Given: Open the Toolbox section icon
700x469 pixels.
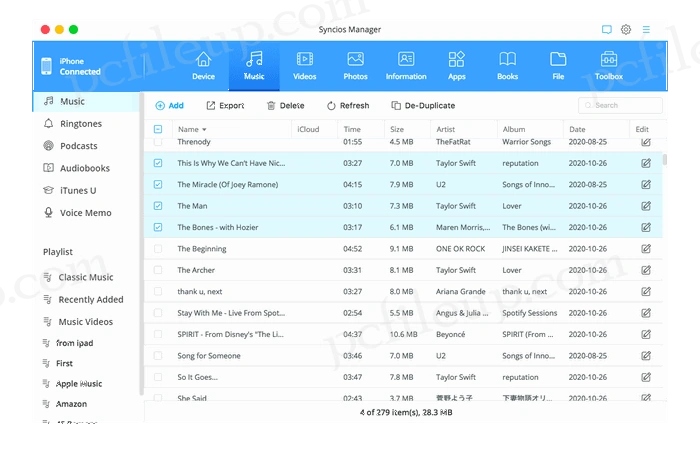Looking at the screenshot, I should [x=608, y=60].
